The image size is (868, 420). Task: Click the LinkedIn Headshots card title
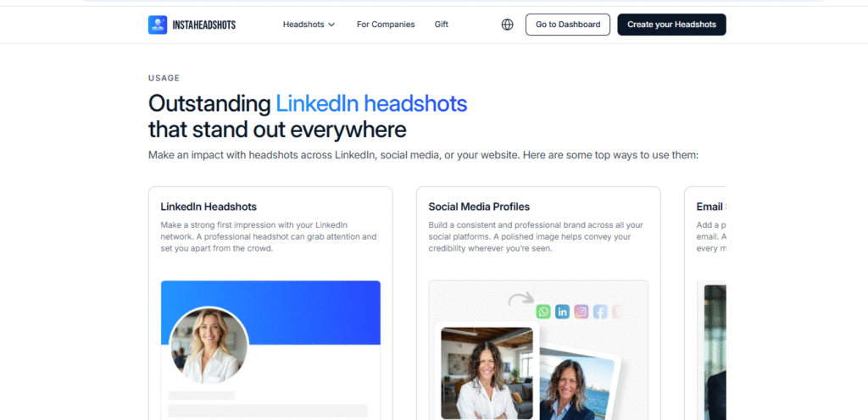pyautogui.click(x=209, y=207)
